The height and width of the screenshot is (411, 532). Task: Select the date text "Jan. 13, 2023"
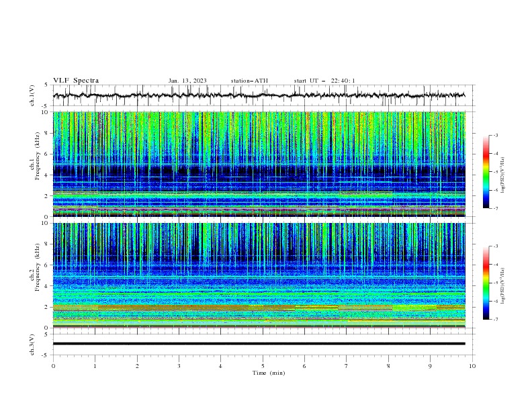tap(187, 81)
